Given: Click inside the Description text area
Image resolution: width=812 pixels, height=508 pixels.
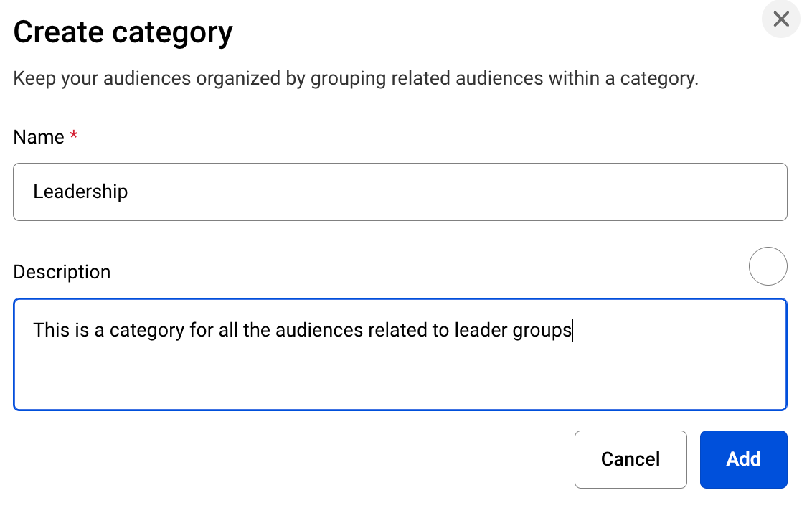Looking at the screenshot, I should [400, 373].
